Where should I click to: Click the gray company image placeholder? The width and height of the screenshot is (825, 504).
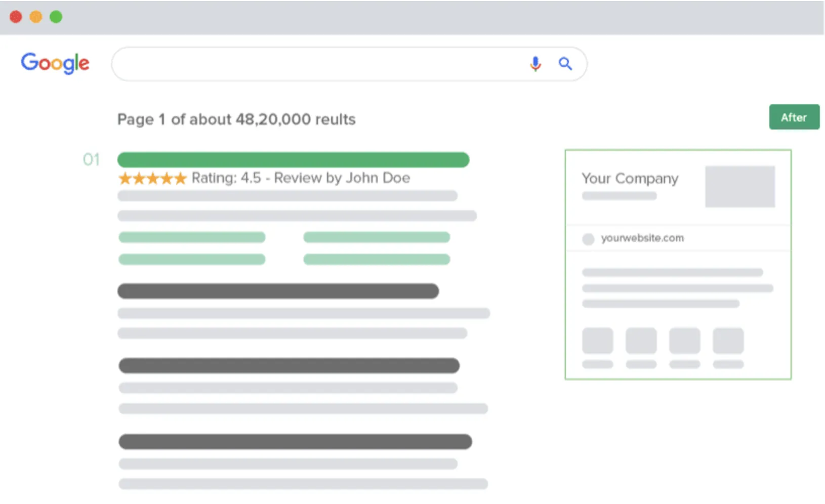pos(740,186)
